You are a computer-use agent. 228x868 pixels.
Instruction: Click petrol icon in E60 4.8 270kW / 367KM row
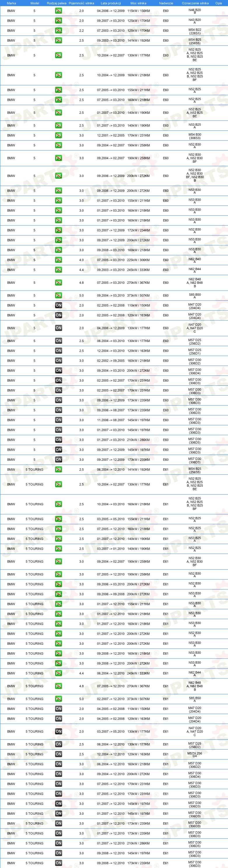(x=58, y=283)
